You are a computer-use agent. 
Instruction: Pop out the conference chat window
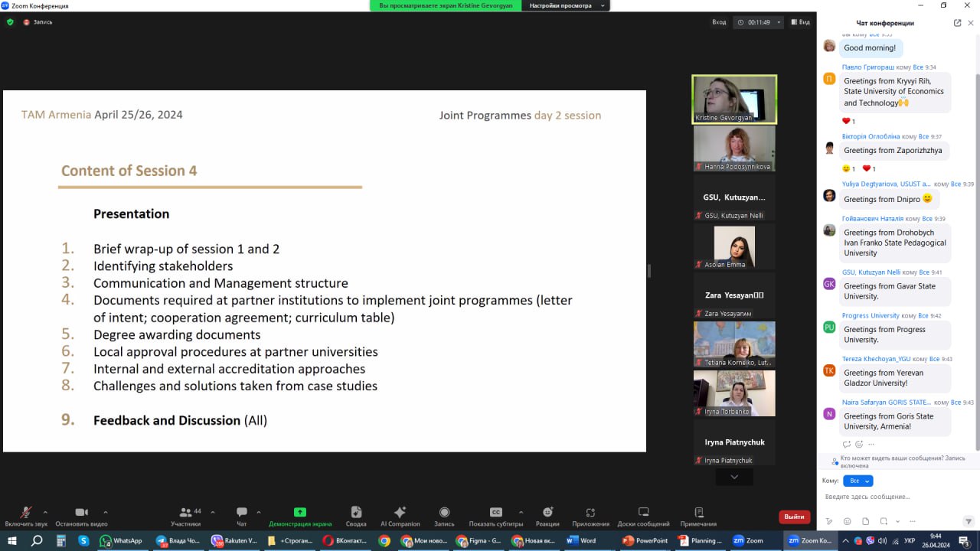pos(957,23)
